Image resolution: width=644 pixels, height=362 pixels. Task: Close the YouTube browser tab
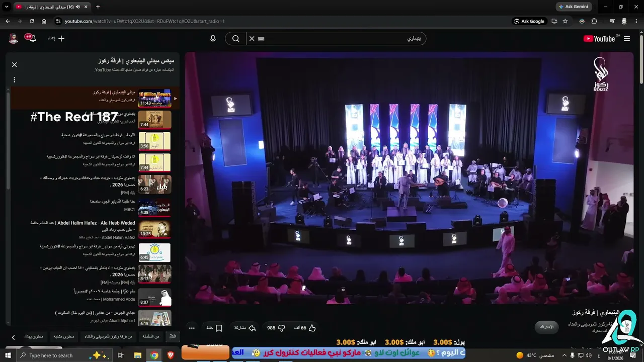[x=86, y=7]
